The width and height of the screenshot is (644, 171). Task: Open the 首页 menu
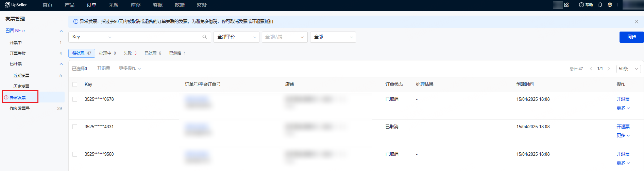48,5
